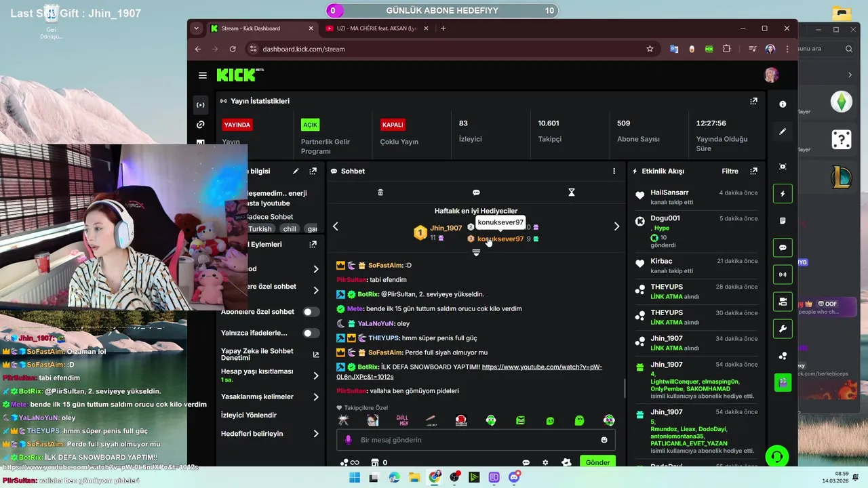Click the purple microphone in message field
The image size is (868, 488).
coord(349,440)
